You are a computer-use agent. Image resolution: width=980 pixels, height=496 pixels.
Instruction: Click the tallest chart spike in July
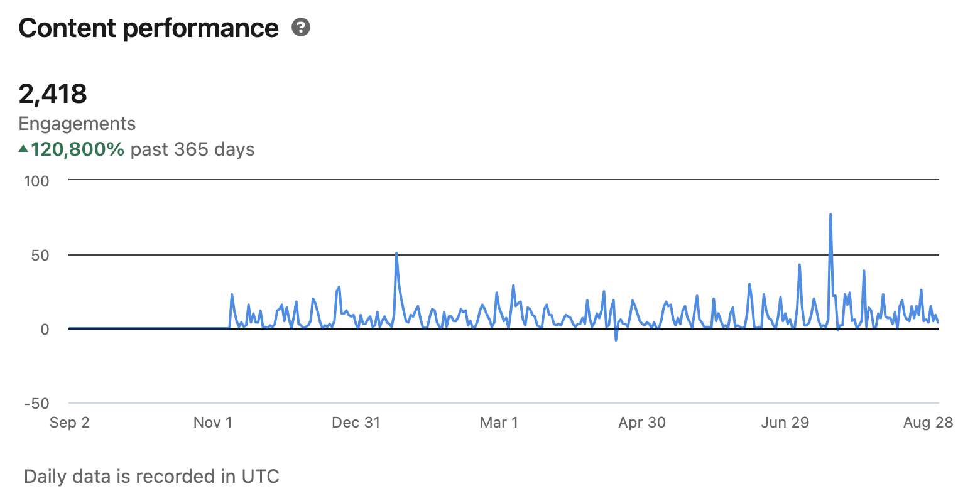coord(830,215)
